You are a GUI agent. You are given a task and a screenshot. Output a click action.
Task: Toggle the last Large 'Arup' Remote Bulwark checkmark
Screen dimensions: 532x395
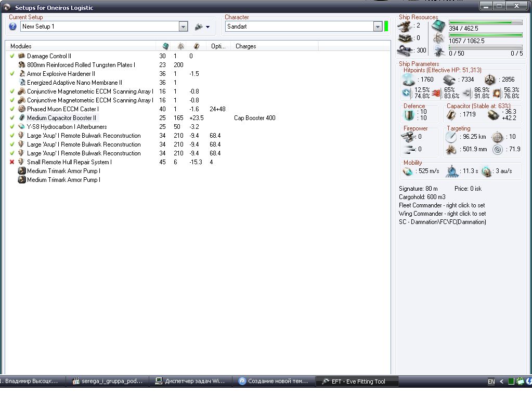12,153
